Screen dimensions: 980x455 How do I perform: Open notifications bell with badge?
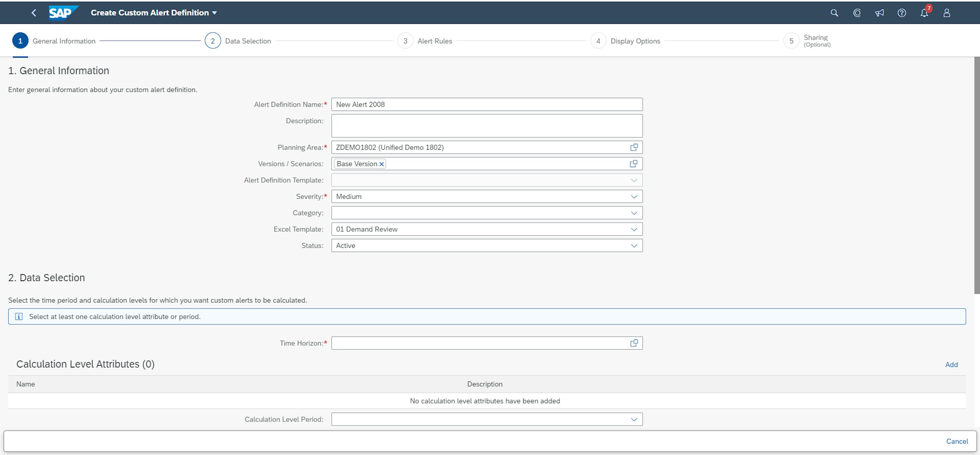(924, 13)
